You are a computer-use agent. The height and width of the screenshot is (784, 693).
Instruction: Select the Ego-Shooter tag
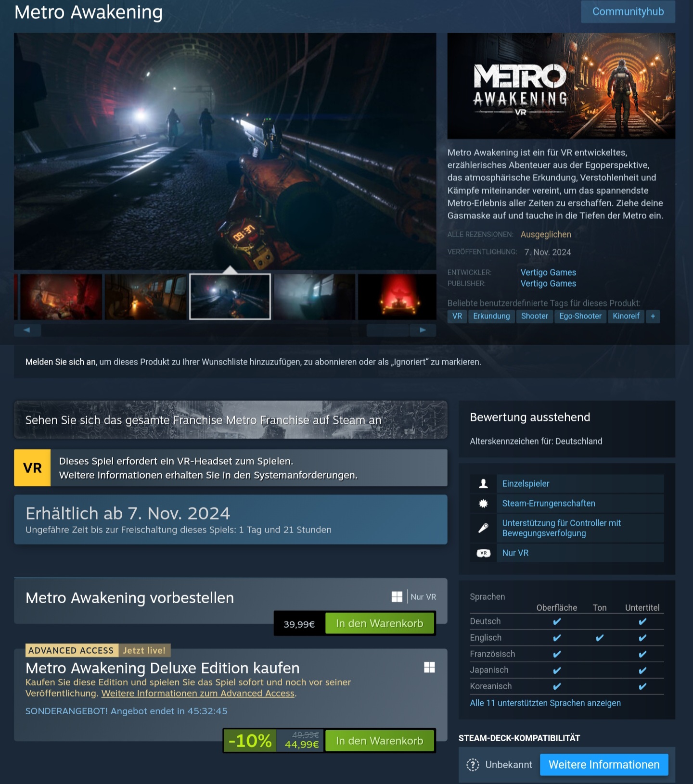coord(580,316)
